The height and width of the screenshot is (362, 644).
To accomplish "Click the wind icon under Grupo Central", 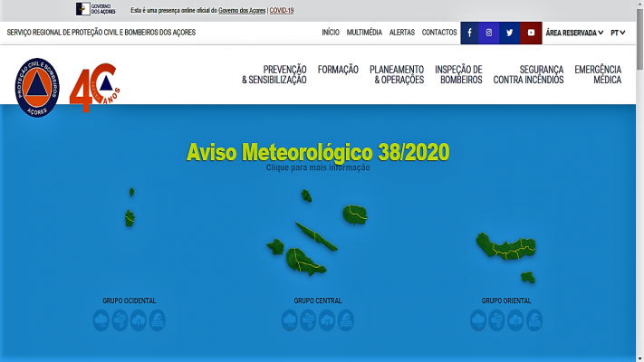I will (x=308, y=319).
